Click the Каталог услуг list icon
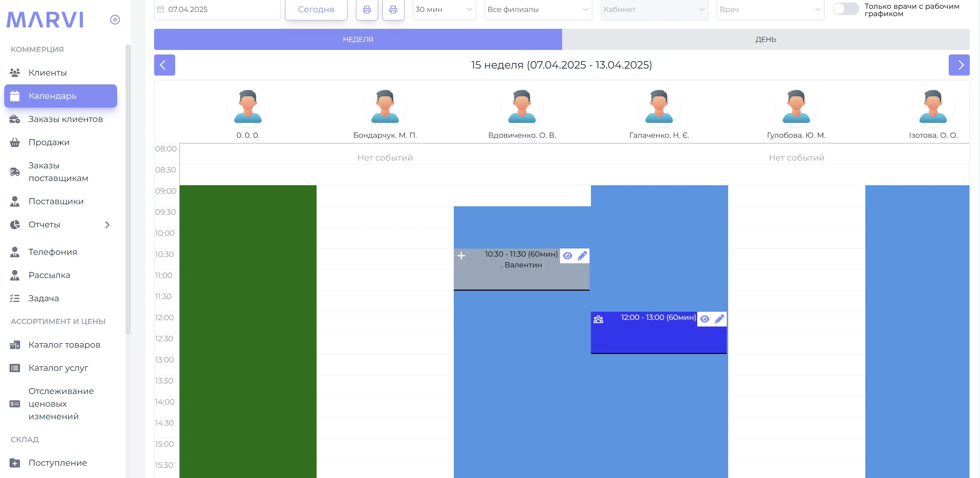This screenshot has height=478, width=980. 15,368
